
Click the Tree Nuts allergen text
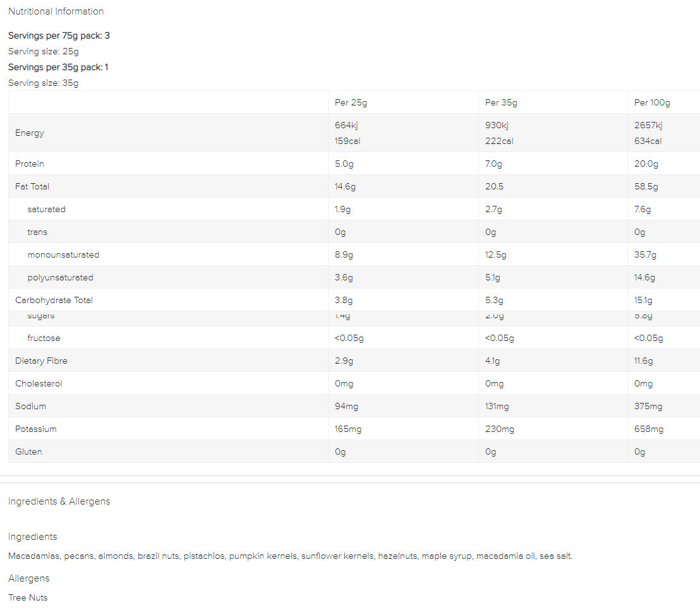coord(28,597)
